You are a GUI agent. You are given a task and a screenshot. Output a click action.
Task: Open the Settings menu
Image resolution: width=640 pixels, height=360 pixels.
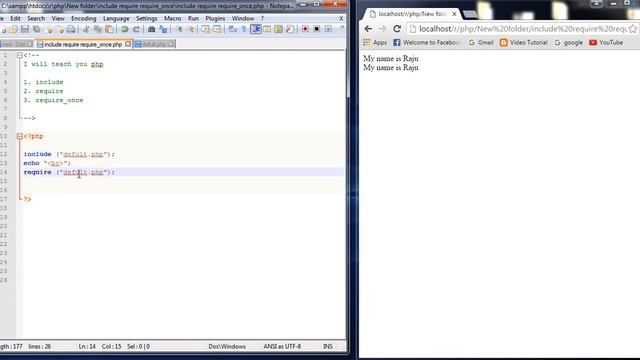[147, 18]
